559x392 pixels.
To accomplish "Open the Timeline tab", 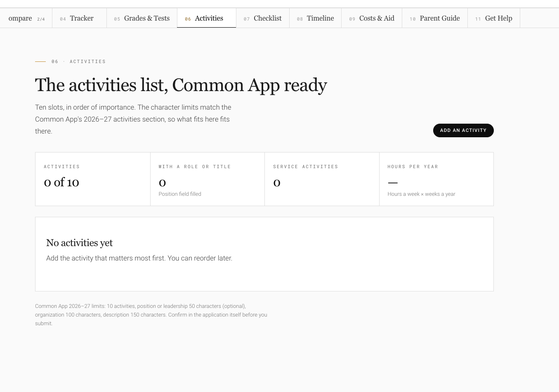I will (x=316, y=18).
